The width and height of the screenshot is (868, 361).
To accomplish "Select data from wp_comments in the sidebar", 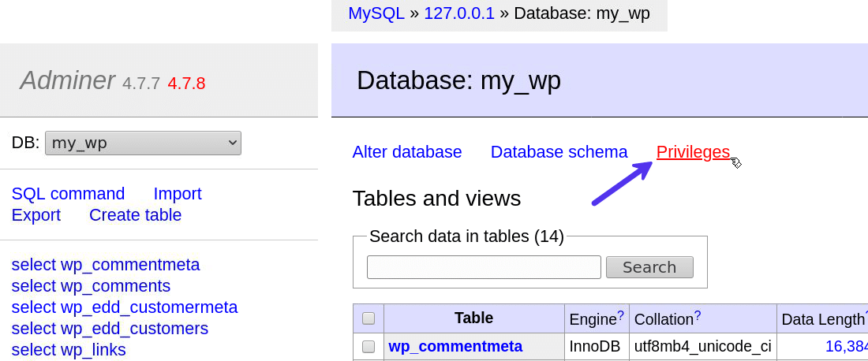I will (x=91, y=286).
